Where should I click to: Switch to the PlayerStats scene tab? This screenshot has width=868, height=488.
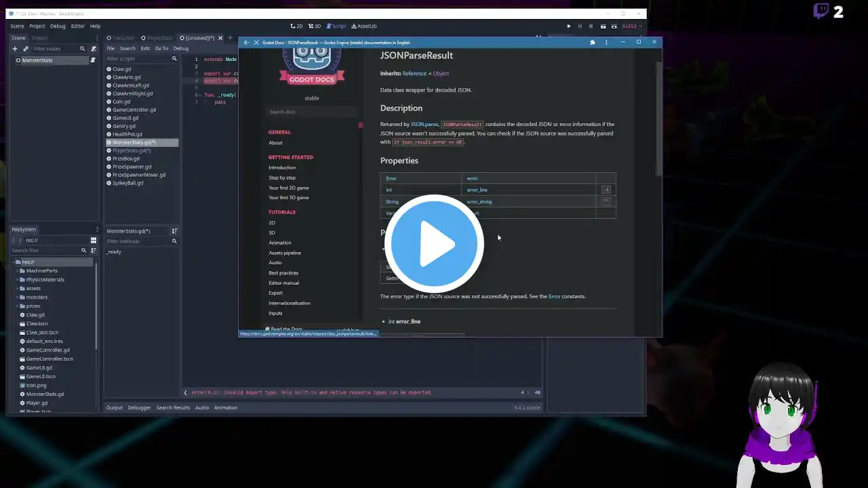(x=157, y=38)
